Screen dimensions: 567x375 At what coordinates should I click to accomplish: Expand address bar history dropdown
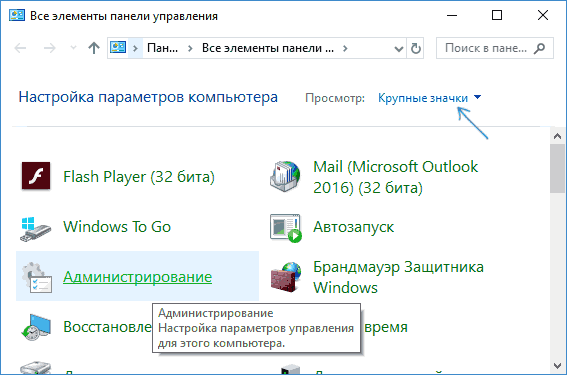(x=398, y=48)
